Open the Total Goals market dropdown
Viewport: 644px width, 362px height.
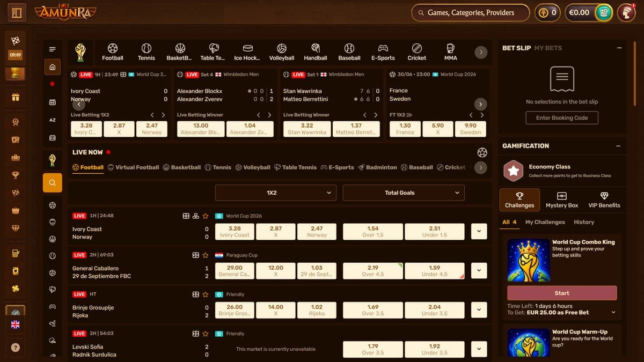[x=404, y=193]
